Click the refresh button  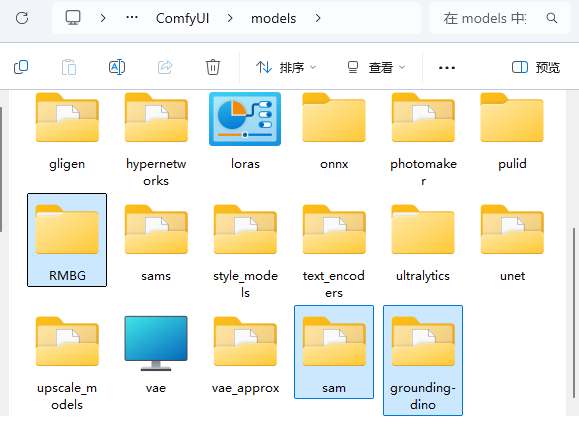tap(22, 18)
